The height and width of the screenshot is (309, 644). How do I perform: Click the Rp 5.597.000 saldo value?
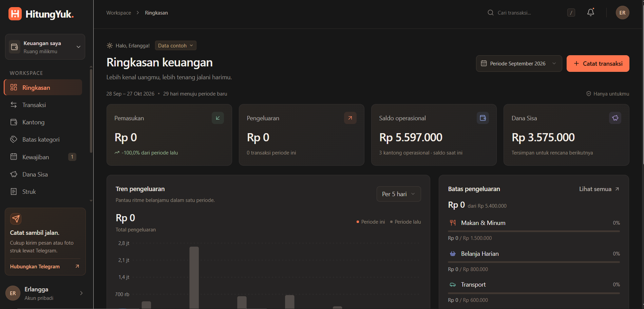(x=411, y=137)
